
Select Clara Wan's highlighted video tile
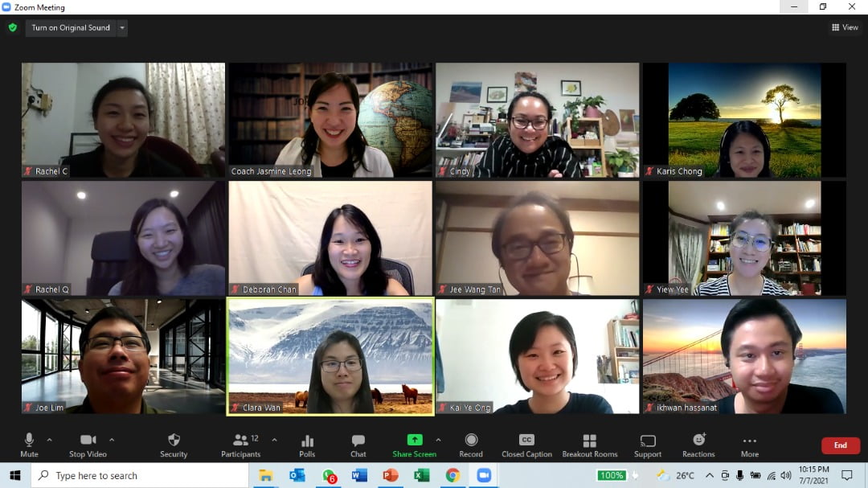[x=330, y=356]
